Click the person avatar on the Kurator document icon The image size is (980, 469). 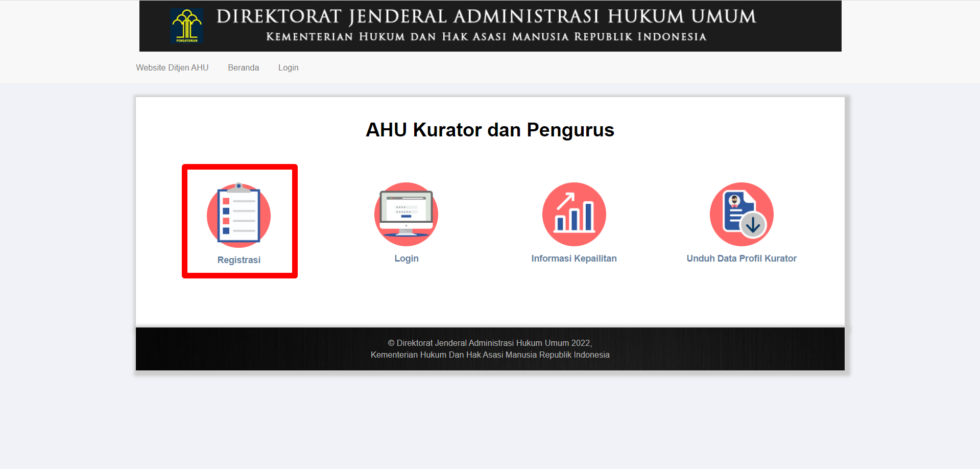point(735,200)
